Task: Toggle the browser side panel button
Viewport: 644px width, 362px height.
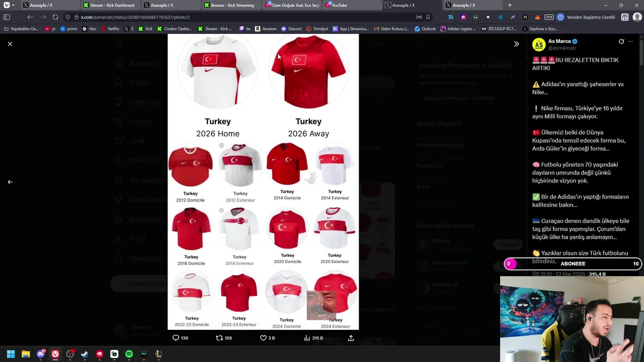Action: (7, 17)
